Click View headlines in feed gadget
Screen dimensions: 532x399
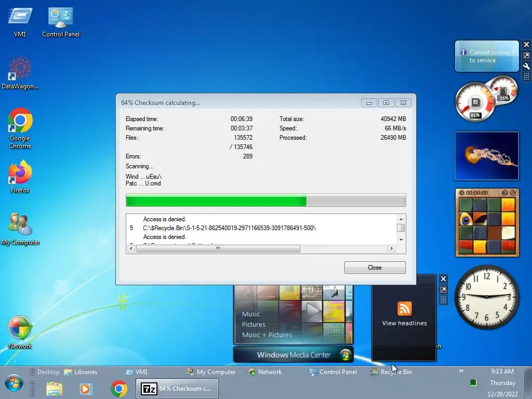(x=404, y=323)
